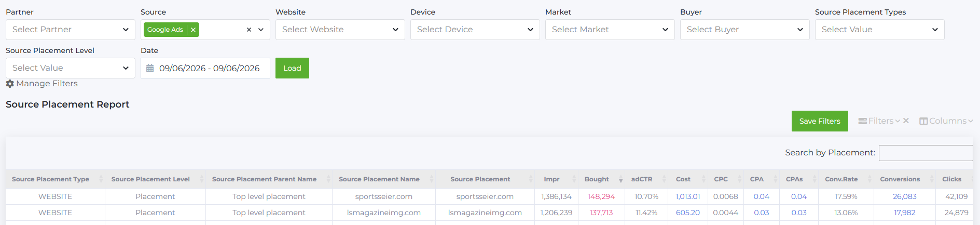Image resolution: width=980 pixels, height=225 pixels.
Task: Click adCTR value 10.70%
Action: (646, 196)
